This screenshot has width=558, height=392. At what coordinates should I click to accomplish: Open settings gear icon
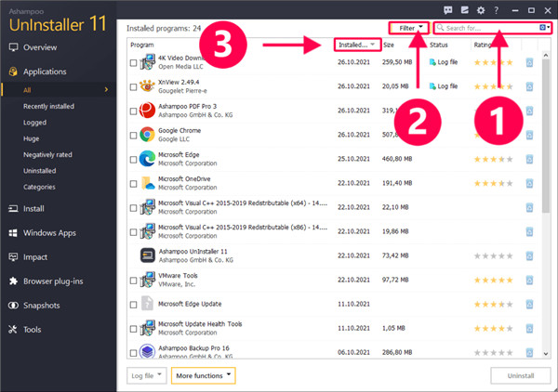pyautogui.click(x=481, y=10)
